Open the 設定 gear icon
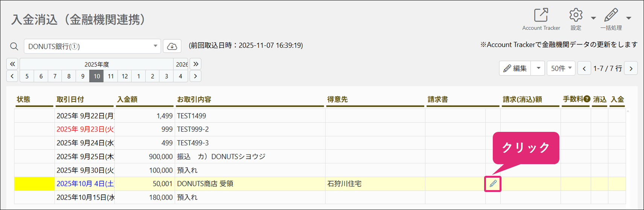Screen dimensions: 644x210 coord(576,15)
